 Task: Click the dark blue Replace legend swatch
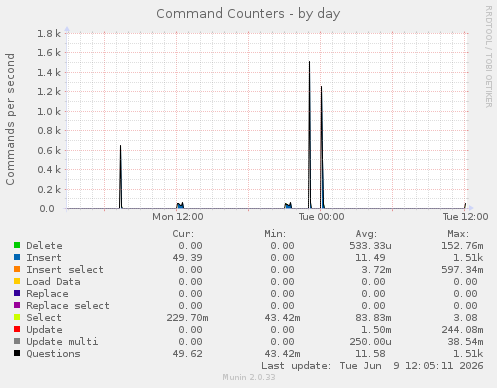click(17, 293)
